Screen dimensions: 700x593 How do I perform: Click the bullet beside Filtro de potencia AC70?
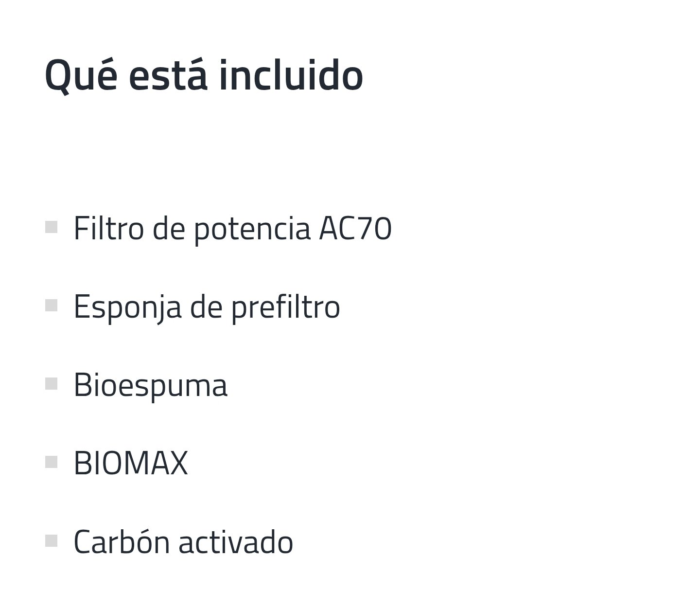[x=51, y=227]
